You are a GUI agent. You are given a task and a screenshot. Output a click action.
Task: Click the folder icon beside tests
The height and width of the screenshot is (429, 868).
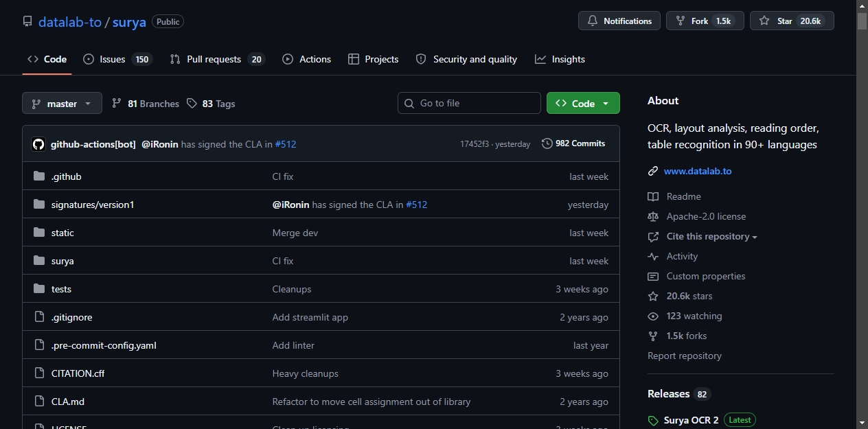pos(39,289)
